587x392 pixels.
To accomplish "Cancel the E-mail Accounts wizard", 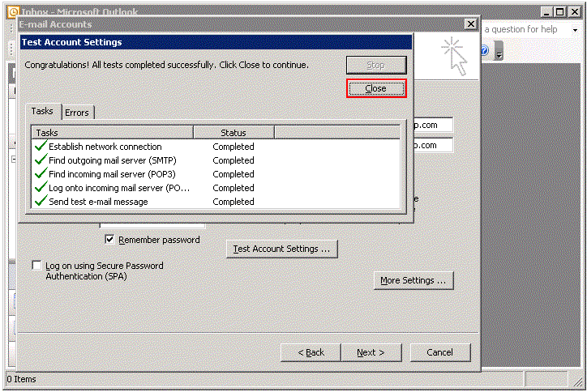I will pos(440,353).
